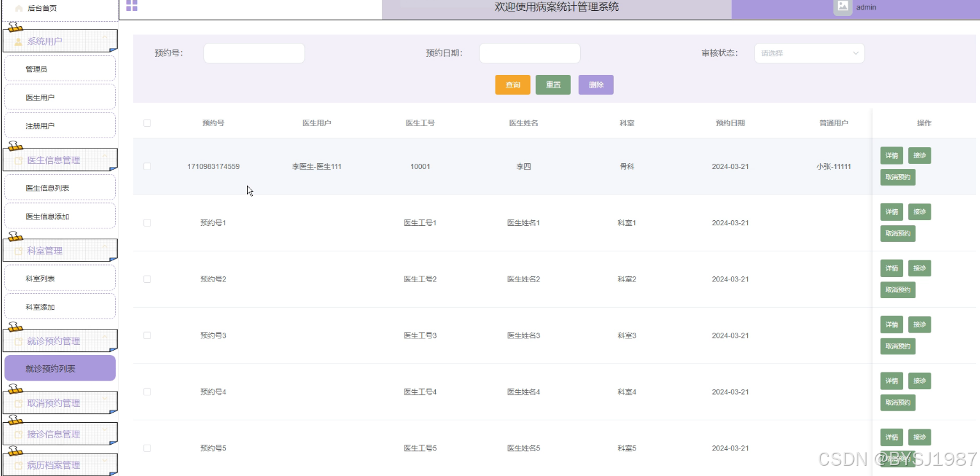Screen dimensions: 980x476
Task: Click 取消预约 in the 预约号3 row
Action: [898, 346]
